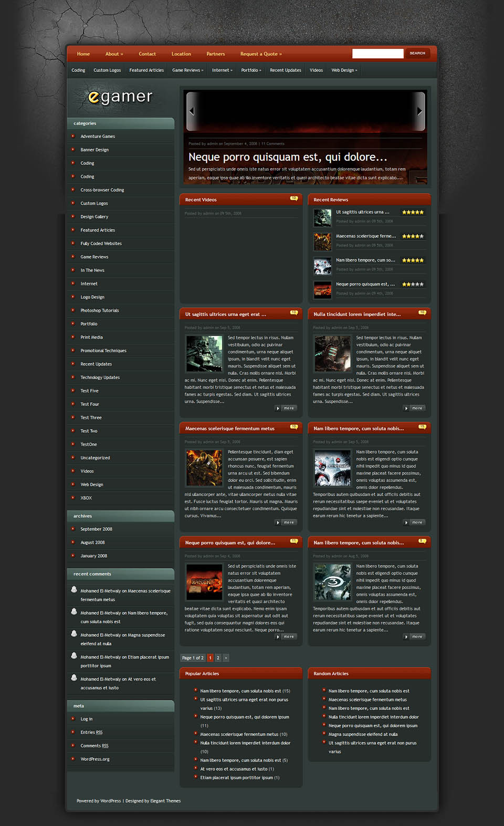Click avatar icon beside first recent comment
504x826 pixels.
click(74, 589)
